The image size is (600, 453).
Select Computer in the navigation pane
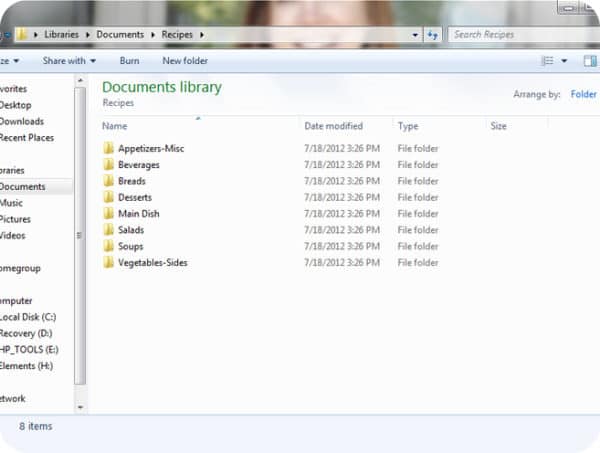click(x=16, y=301)
